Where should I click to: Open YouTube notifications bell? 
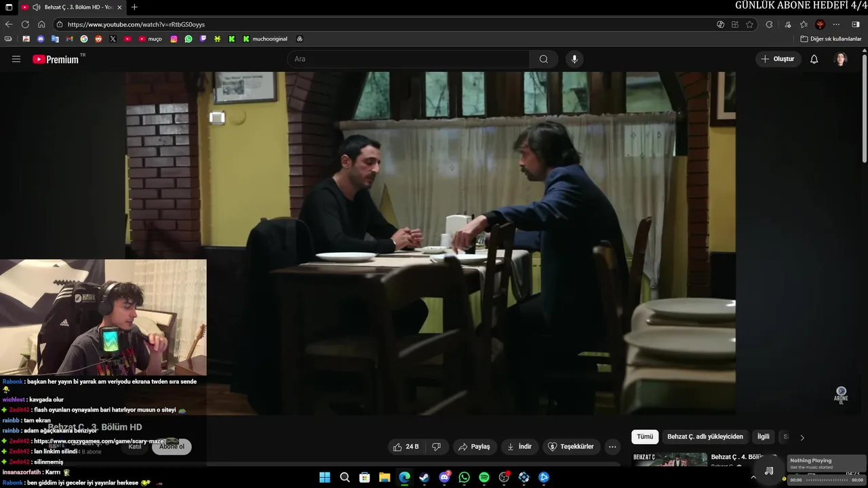(814, 59)
